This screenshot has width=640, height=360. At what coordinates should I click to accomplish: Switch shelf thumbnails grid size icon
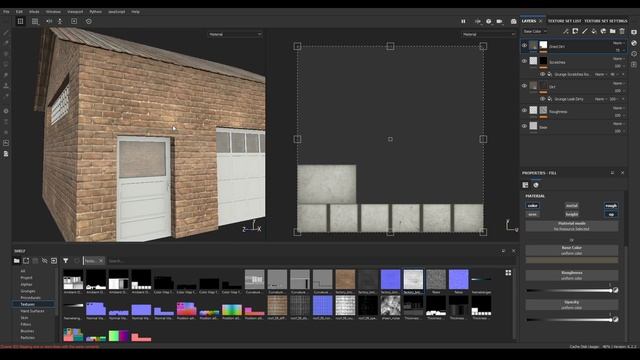point(508,273)
